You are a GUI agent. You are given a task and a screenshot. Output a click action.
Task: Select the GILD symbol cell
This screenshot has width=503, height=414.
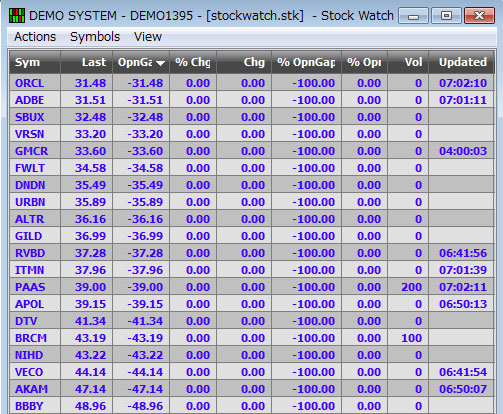pos(35,236)
